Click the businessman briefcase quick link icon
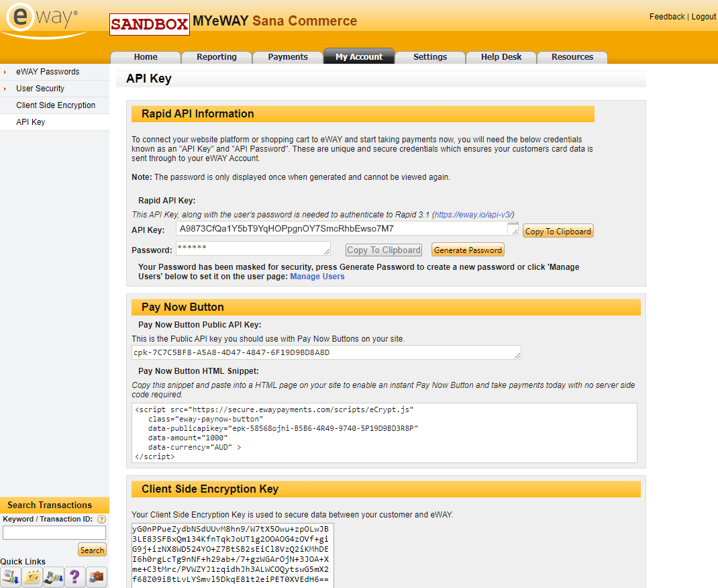 pyautogui.click(x=97, y=577)
